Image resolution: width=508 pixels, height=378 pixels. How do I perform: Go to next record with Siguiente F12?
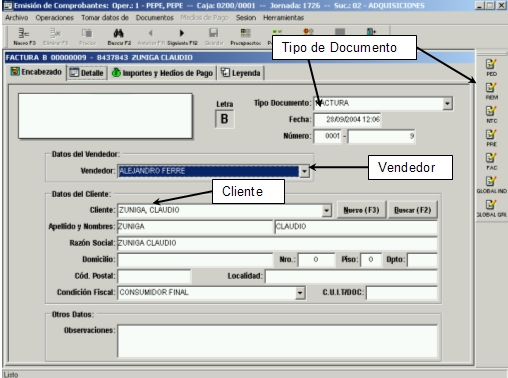182,37
